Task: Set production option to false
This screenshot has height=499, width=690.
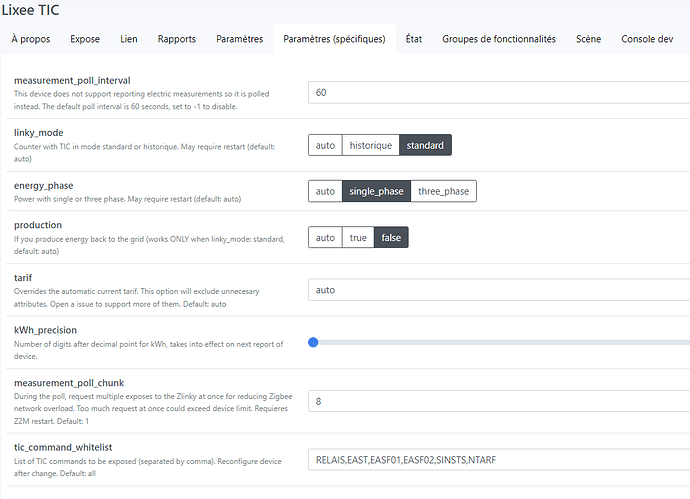Action: click(x=391, y=238)
